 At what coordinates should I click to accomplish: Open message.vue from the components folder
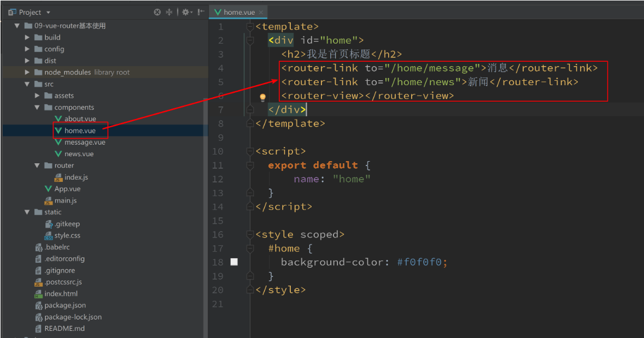pos(85,143)
